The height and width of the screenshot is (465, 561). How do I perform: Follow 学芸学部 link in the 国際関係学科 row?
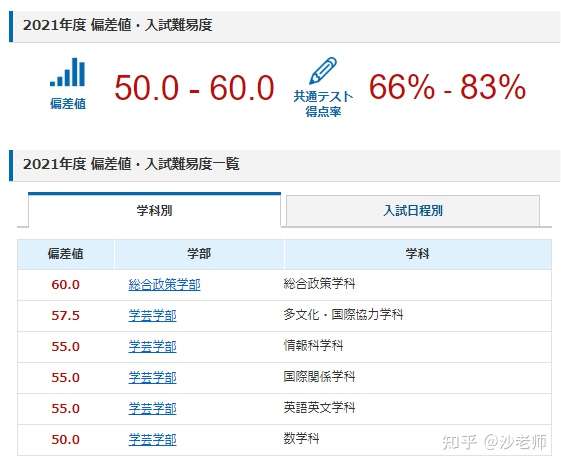152,377
